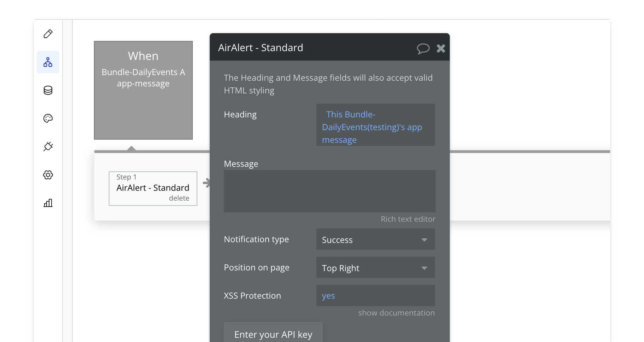Click the show documentation link

pos(396,313)
